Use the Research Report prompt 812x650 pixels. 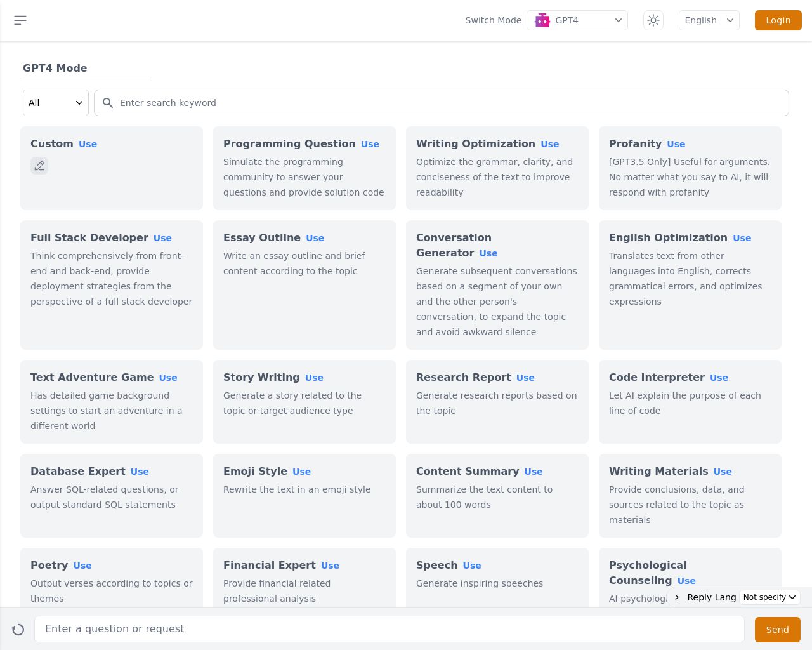tap(526, 378)
